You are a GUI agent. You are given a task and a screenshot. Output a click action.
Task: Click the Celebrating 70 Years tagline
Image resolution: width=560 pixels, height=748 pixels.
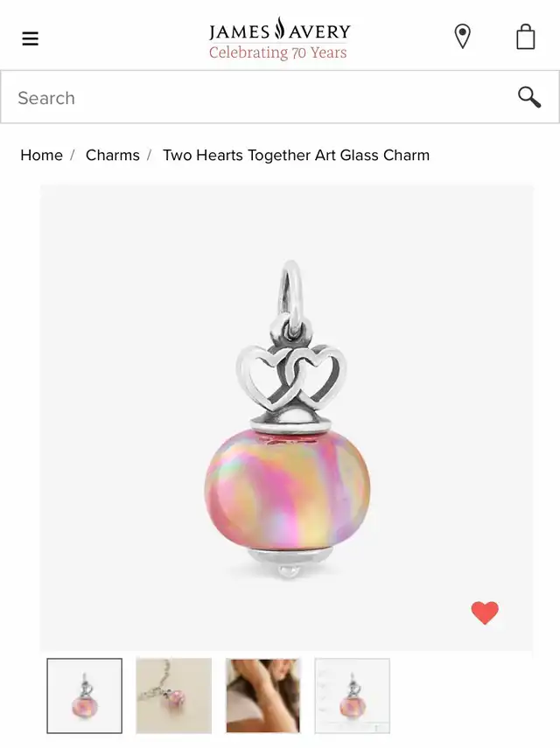(277, 52)
